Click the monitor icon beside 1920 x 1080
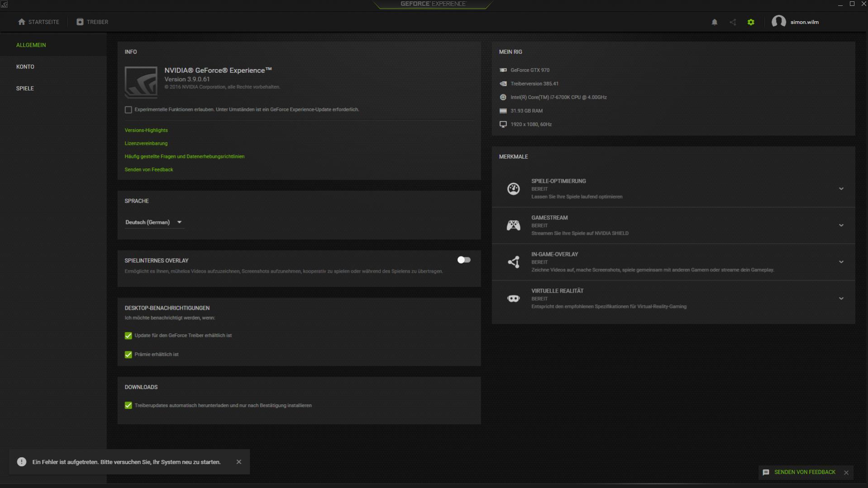 coord(503,124)
